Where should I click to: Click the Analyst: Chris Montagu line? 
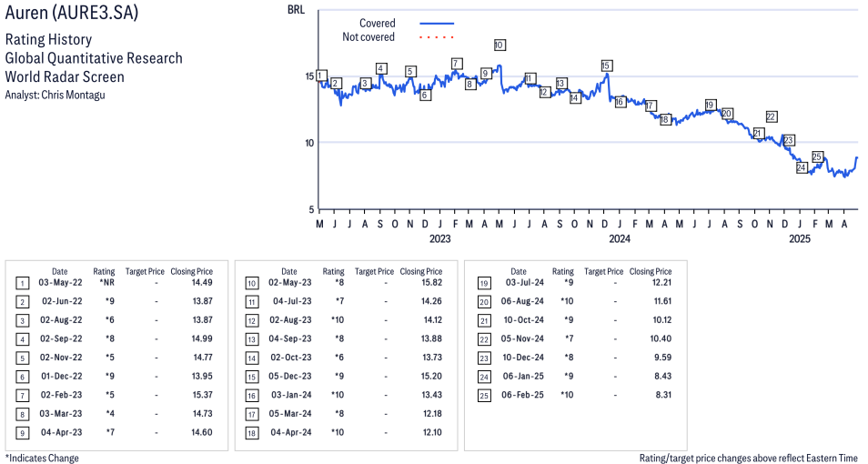click(x=55, y=95)
